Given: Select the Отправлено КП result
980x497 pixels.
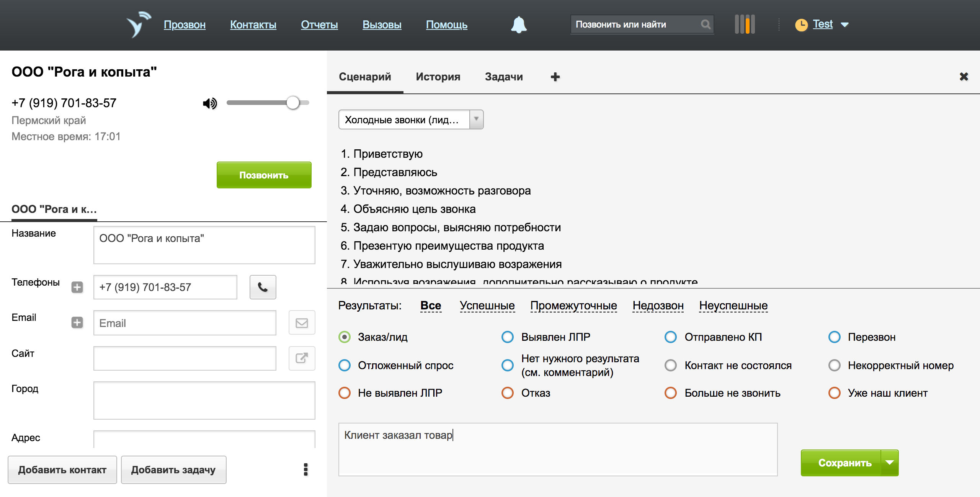Looking at the screenshot, I should point(671,337).
